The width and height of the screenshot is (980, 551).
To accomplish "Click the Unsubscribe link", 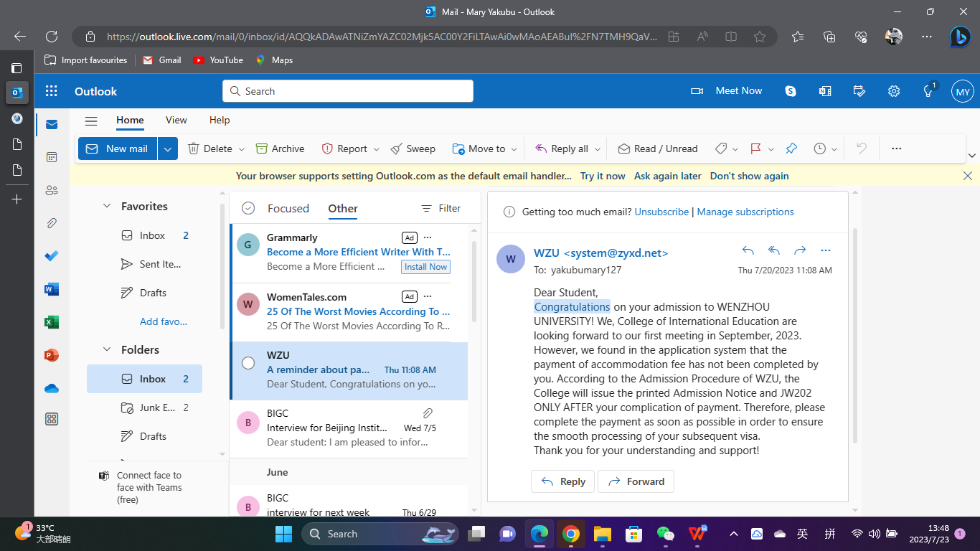I will click(661, 212).
